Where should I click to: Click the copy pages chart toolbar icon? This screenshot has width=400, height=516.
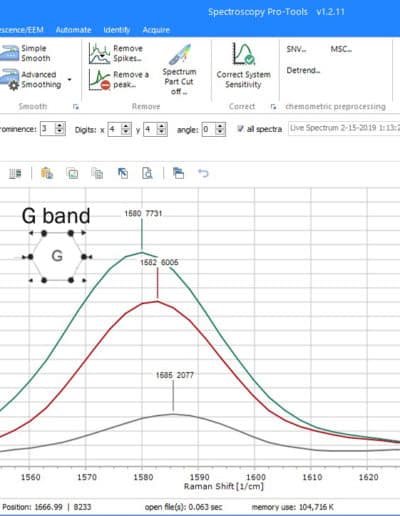pyautogui.click(x=97, y=173)
